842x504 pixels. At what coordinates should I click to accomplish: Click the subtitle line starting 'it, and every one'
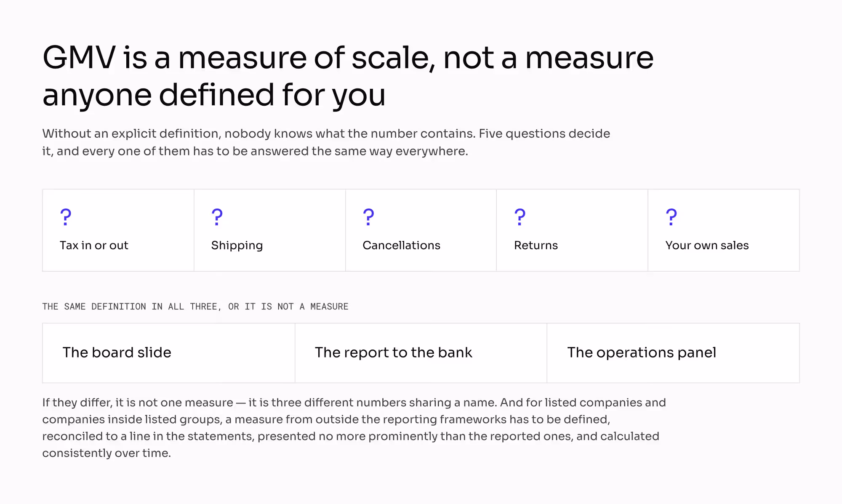coord(255,151)
